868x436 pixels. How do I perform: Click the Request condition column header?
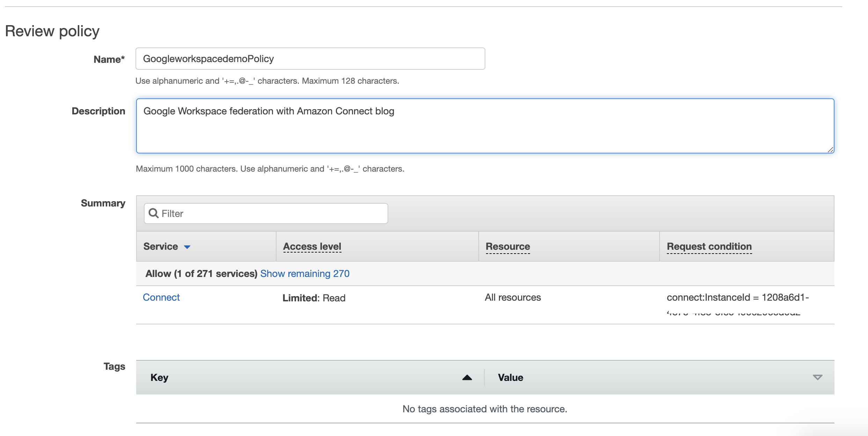tap(709, 246)
